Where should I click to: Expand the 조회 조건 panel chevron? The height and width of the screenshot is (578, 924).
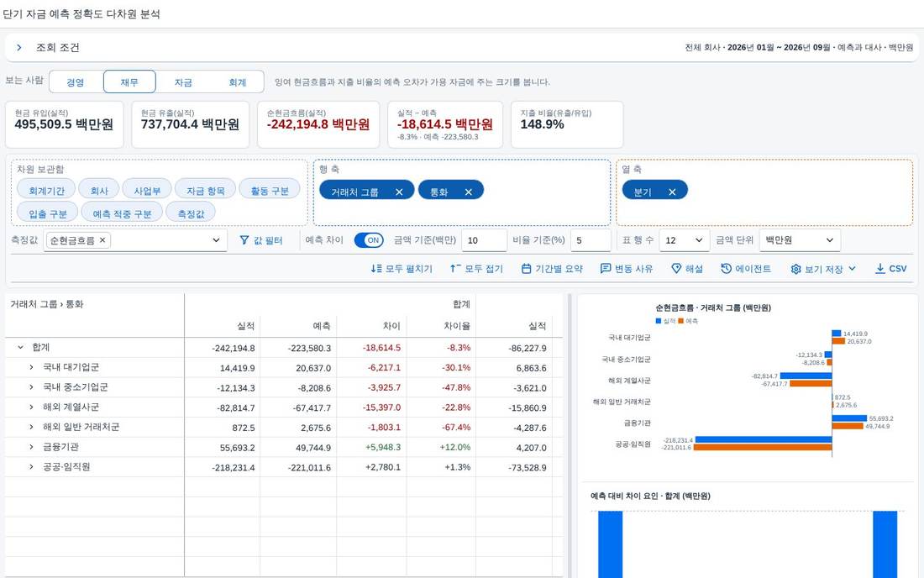18,48
